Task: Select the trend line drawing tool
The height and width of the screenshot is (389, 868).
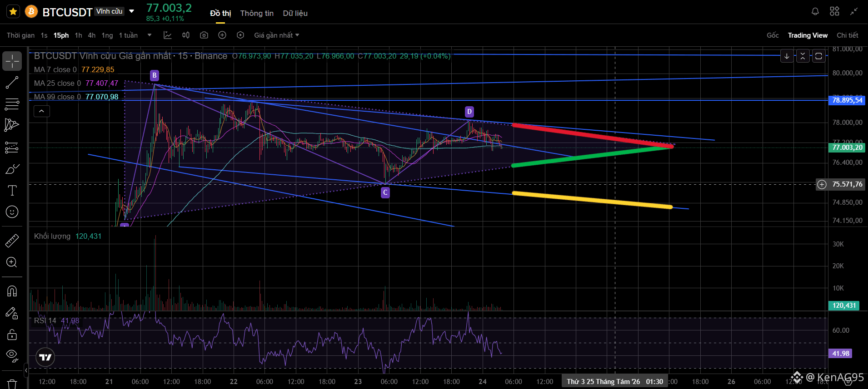Action: [12, 83]
